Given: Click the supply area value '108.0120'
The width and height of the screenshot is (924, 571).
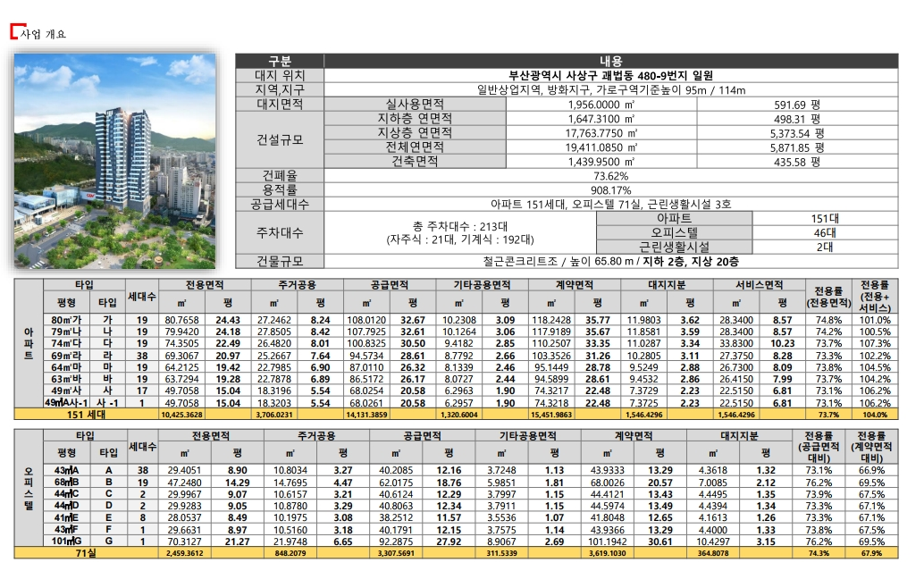Looking at the screenshot, I should click(x=366, y=320).
